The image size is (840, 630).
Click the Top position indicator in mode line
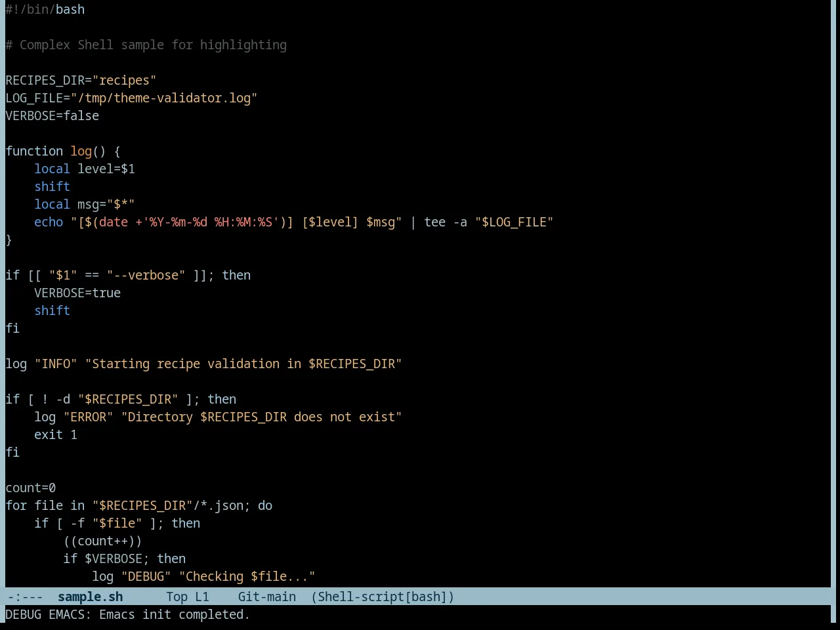[177, 597]
